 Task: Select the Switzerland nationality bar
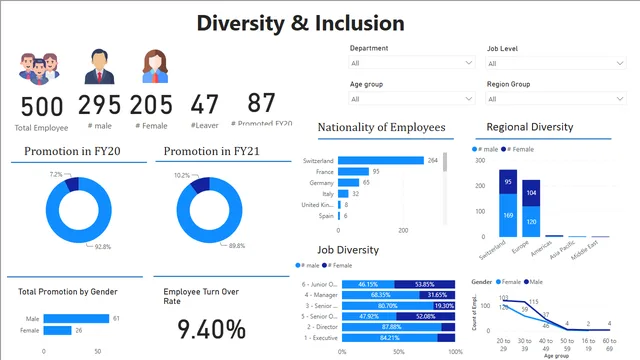[x=381, y=160]
